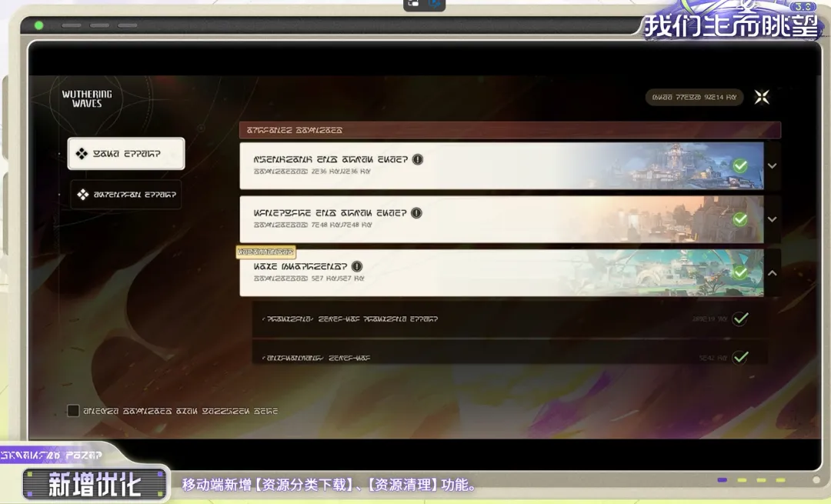The height and width of the screenshot is (504, 831).
Task: Click the yellow tag above the 5E7 row
Action: 265,252
